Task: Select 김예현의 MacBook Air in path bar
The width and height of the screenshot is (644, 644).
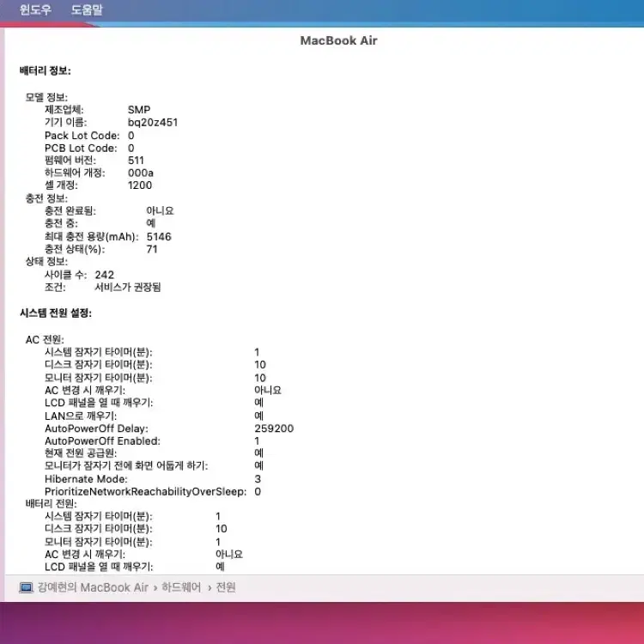Action: 93,587
